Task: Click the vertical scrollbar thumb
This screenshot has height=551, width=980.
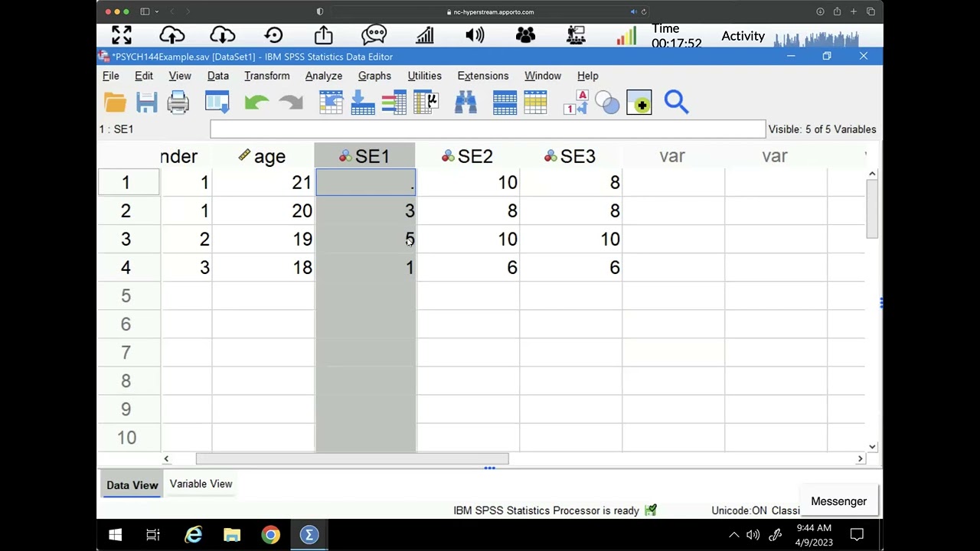Action: (x=872, y=210)
